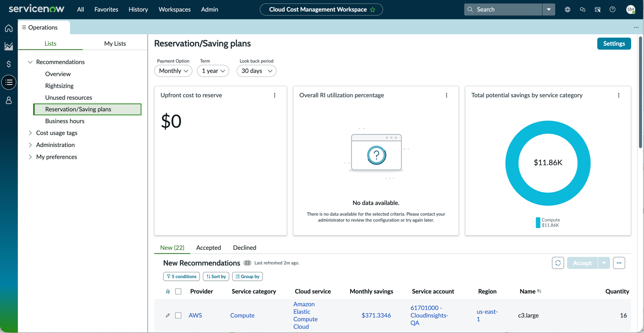Open the dollar sign cost sidebar icon
Image resolution: width=644 pixels, height=333 pixels.
click(8, 64)
